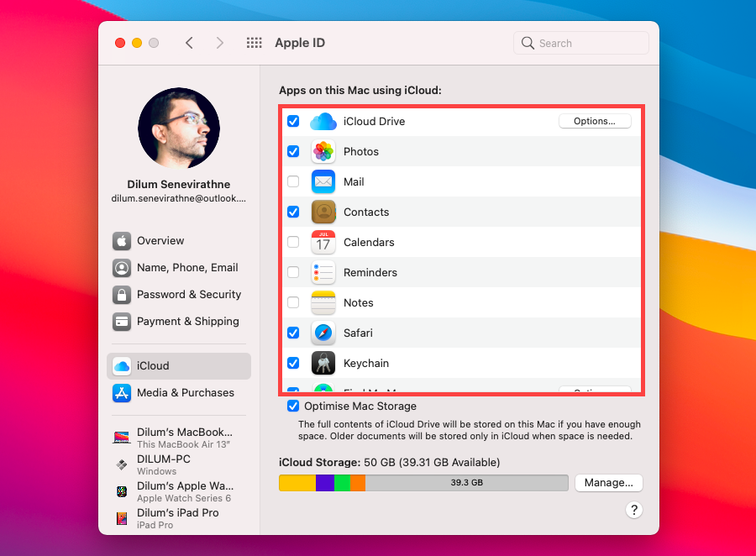Enable iCloud syncing for Reminders

[x=293, y=272]
